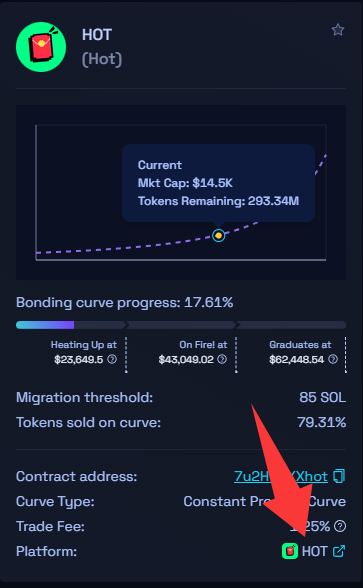The height and width of the screenshot is (588, 363).
Task: Click the Heating Up help icon
Action: click(x=112, y=359)
